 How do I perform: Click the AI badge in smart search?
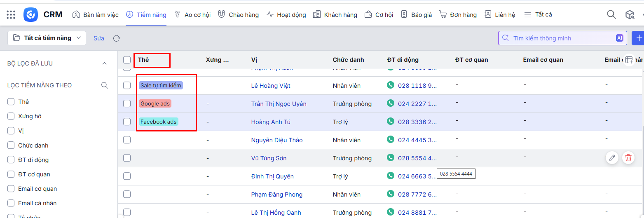pos(619,38)
